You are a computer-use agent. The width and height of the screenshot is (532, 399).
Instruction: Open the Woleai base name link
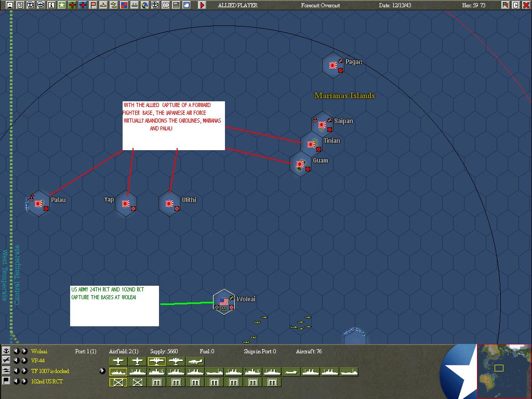[x=39, y=351]
